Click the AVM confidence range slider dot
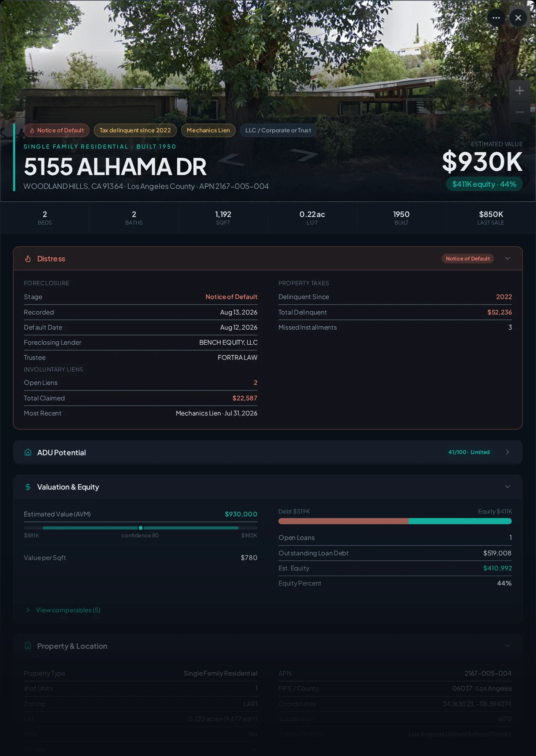536x756 pixels. pos(141,528)
